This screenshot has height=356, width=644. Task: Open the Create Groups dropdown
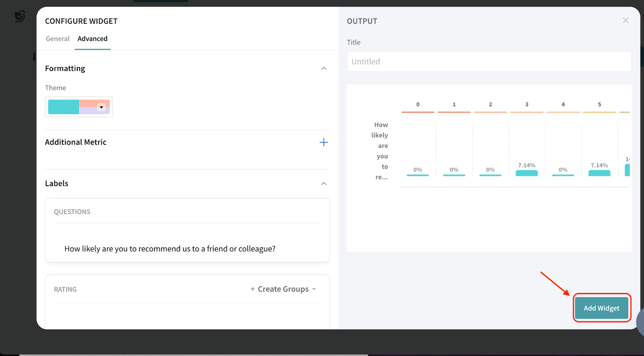point(283,289)
